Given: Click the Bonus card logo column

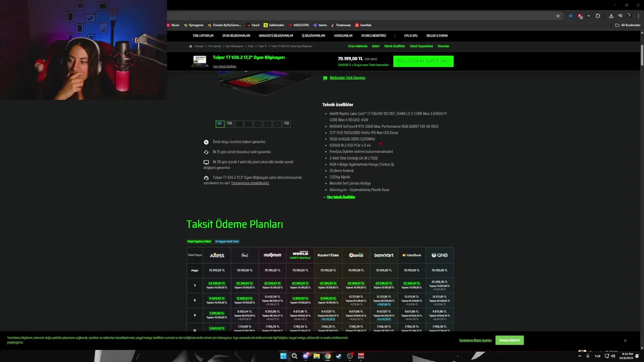Looking at the screenshot, I should 356,255.
